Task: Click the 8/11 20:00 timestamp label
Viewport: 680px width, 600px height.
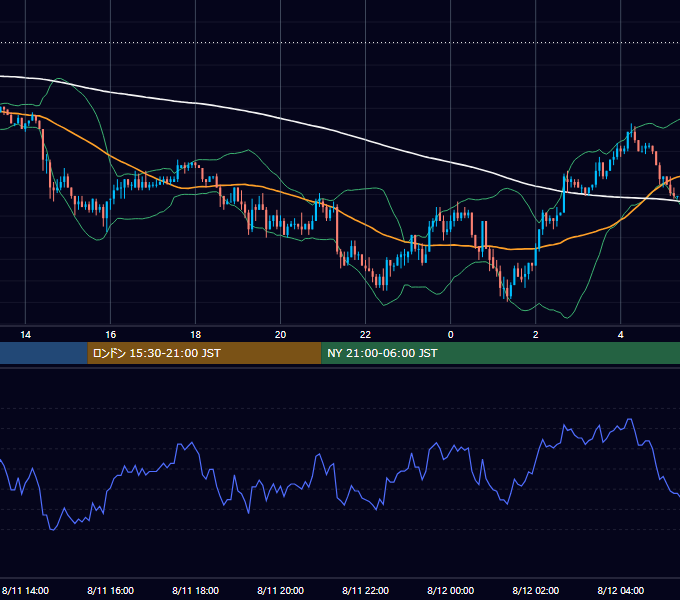Action: (281, 590)
